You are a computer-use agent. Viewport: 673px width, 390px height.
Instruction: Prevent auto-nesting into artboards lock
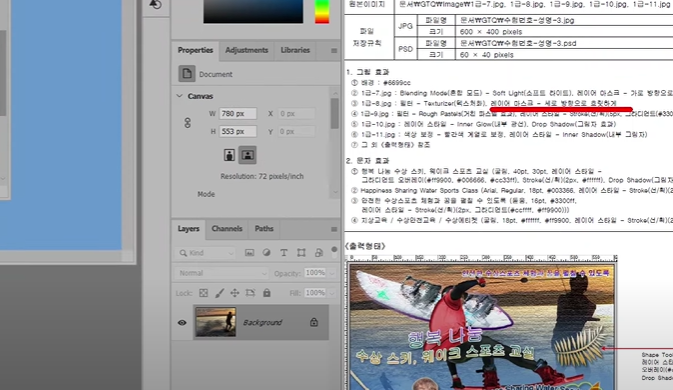tap(250, 293)
